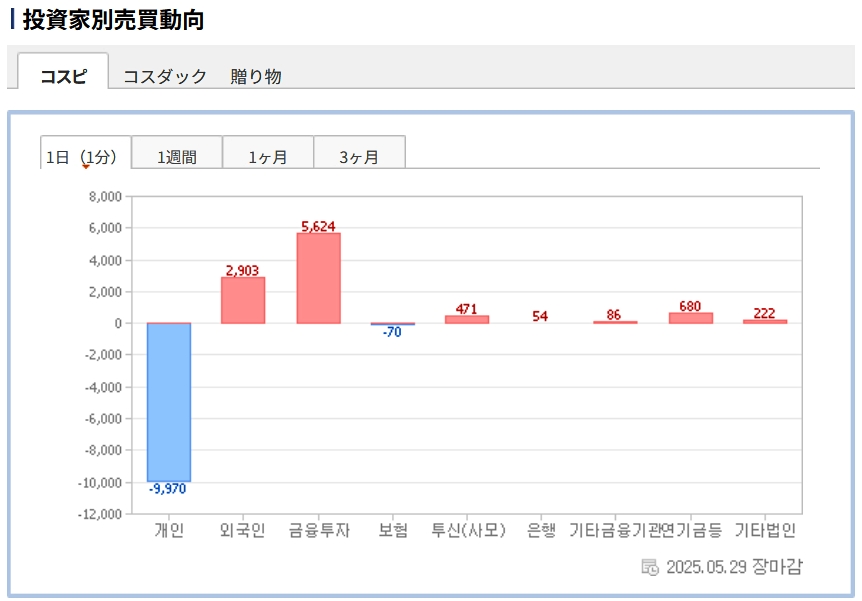
Task: Click the 투신(사모) bar showing 471
Action: (467, 319)
